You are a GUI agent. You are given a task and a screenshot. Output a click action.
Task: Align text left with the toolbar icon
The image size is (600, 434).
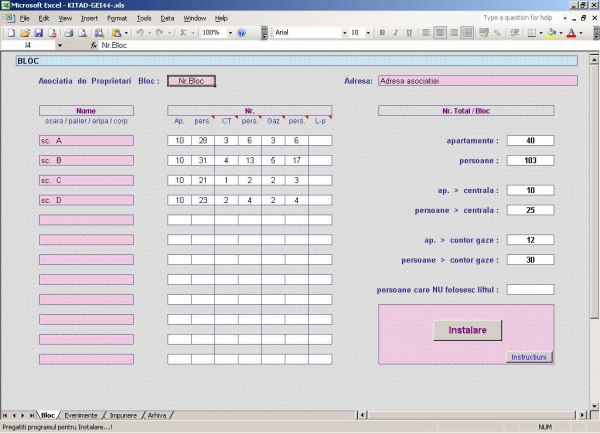tap(426, 33)
